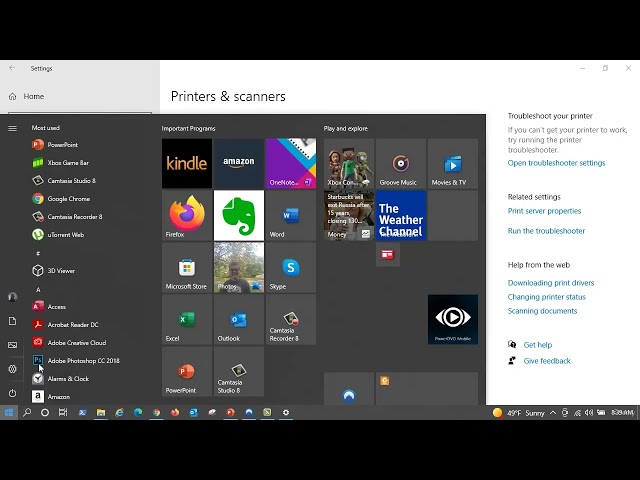Open Task View on the taskbar
Screen dimensions: 640x480
pos(63,413)
